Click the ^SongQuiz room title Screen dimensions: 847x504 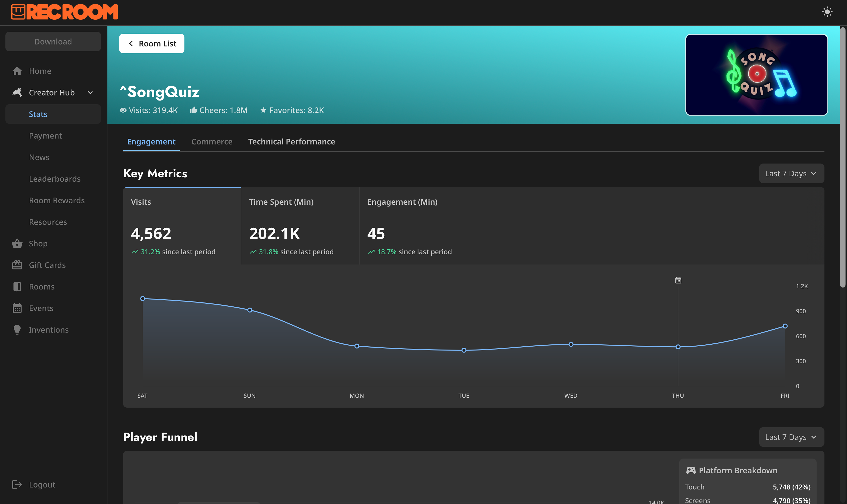point(159,92)
